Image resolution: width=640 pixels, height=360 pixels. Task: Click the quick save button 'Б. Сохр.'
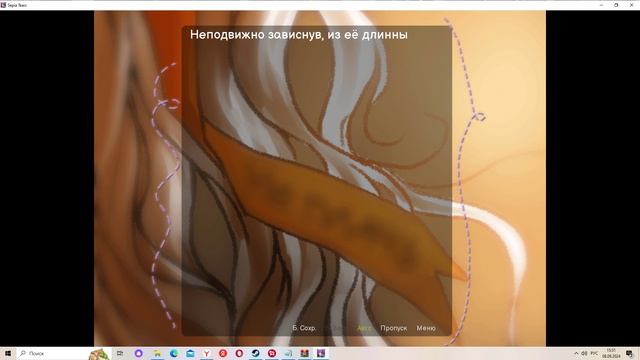coord(304,328)
